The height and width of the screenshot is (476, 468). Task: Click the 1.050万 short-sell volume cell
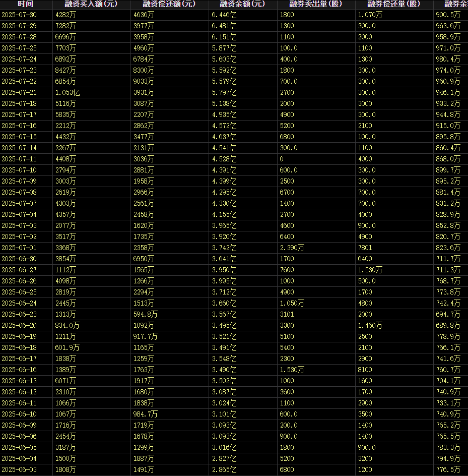tap(292, 303)
